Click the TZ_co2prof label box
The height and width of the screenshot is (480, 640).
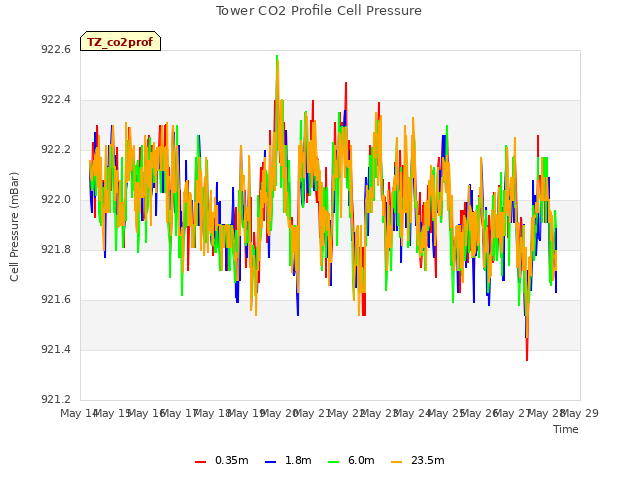pos(120,41)
